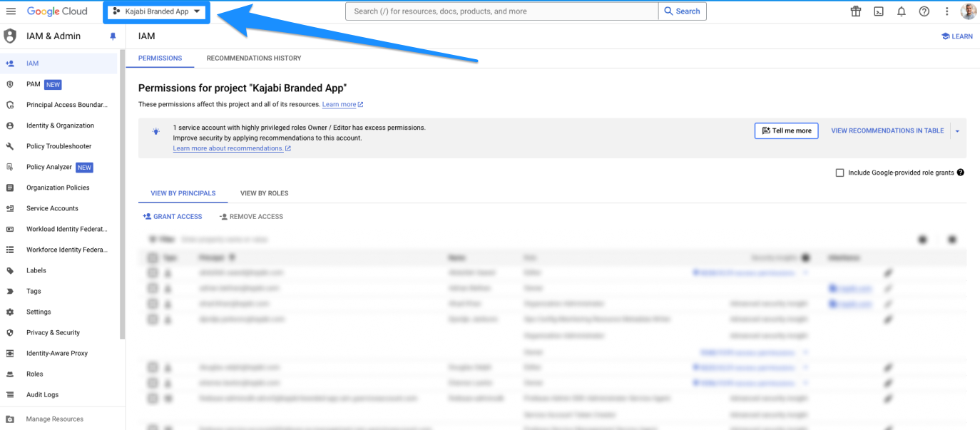
Task: Toggle the select-all checkbox in the table header
Action: [x=151, y=257]
